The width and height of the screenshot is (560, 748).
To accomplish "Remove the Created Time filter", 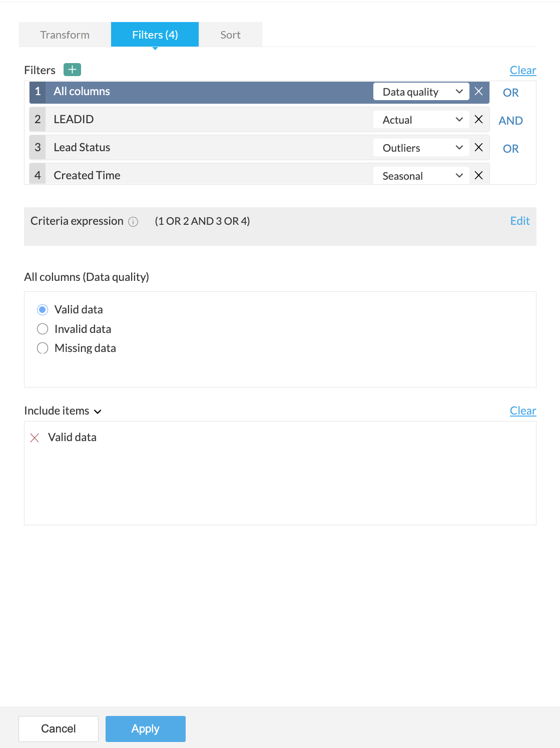I will click(x=478, y=175).
